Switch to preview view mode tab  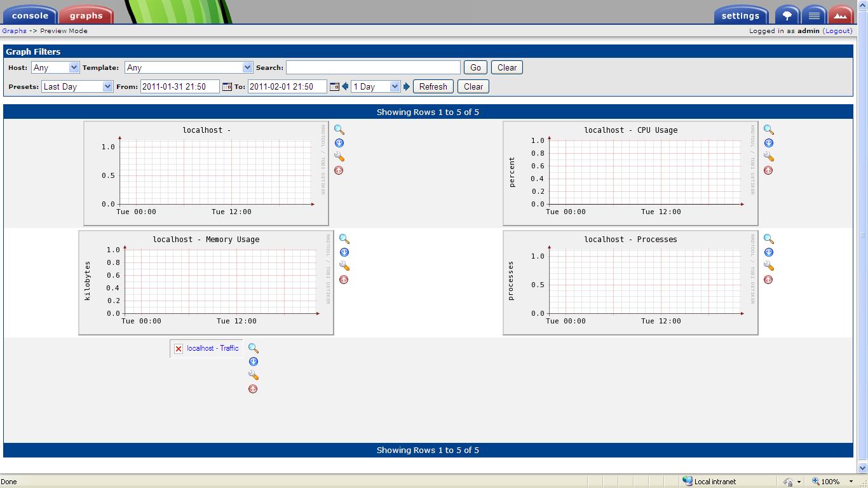(840, 15)
